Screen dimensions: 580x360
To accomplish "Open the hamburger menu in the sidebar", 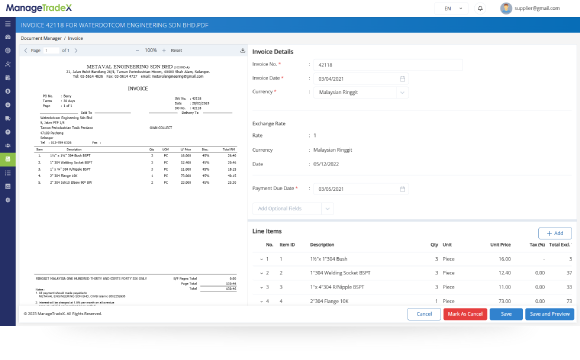I will (x=8, y=24).
